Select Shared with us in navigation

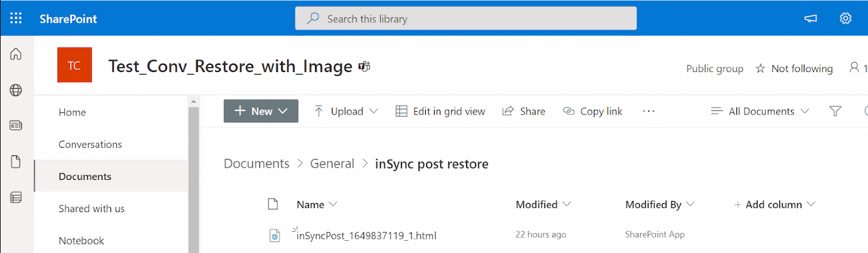click(92, 209)
